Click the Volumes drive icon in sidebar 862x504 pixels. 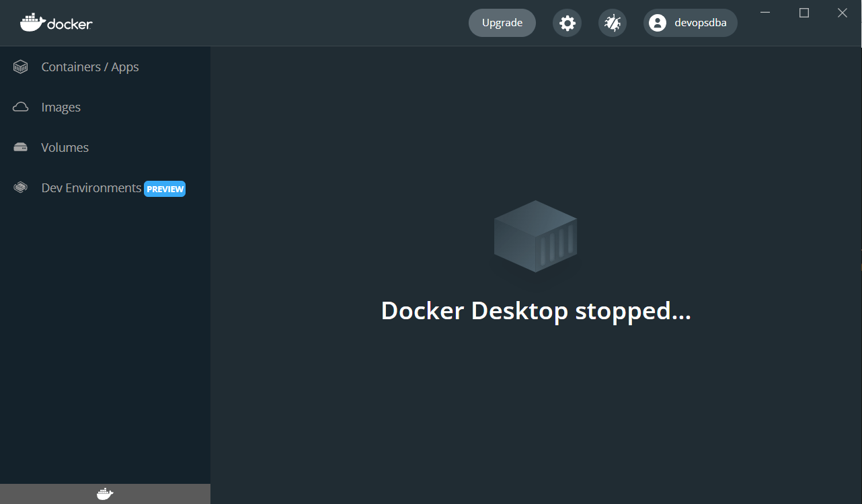coord(21,147)
